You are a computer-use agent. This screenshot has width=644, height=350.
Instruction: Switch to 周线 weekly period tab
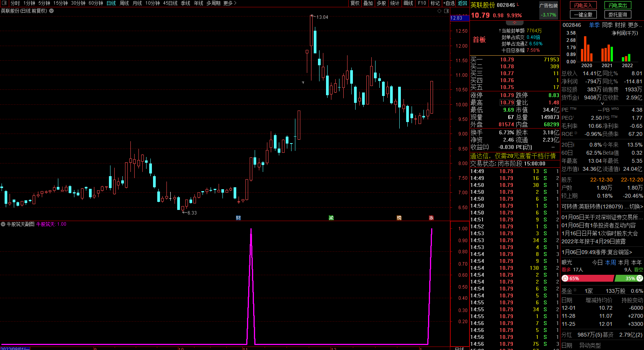[x=124, y=3]
